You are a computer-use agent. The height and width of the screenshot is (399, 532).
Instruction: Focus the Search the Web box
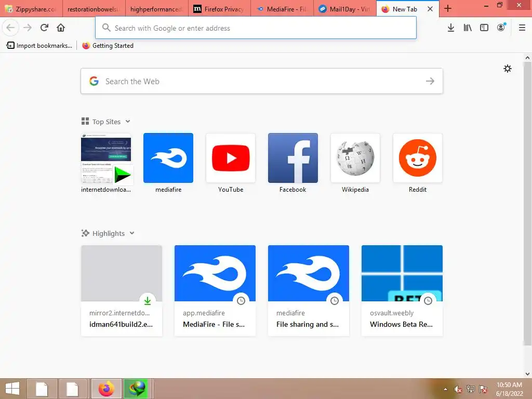coord(262,81)
